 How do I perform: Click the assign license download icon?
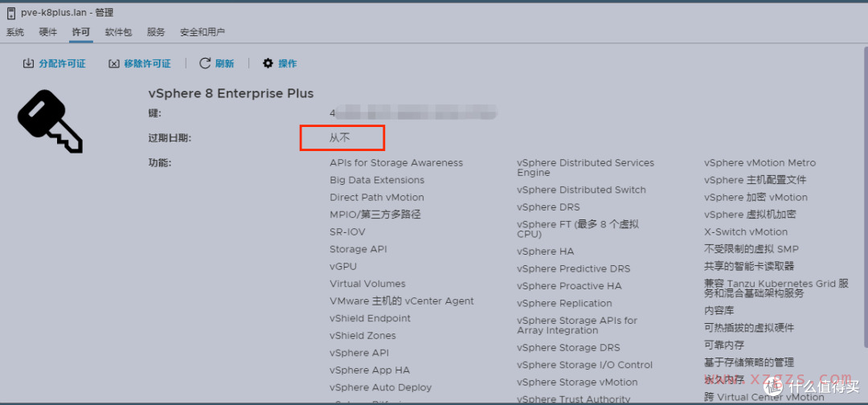click(x=28, y=63)
